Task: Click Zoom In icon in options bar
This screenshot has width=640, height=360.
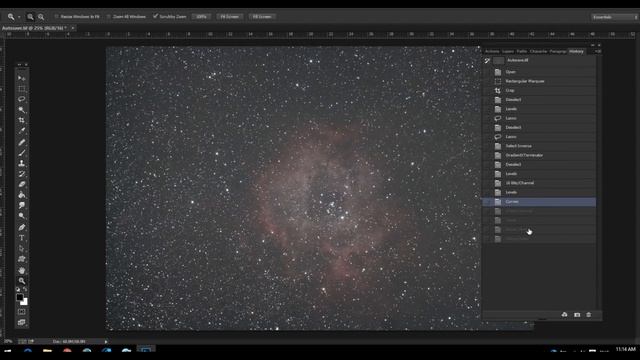Action: tap(30, 17)
